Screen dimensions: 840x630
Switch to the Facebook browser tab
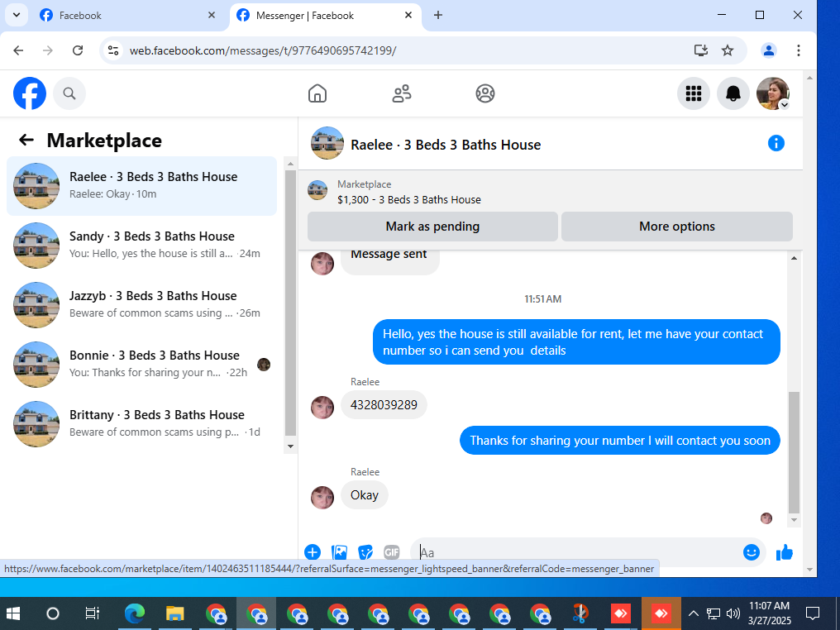[127, 16]
